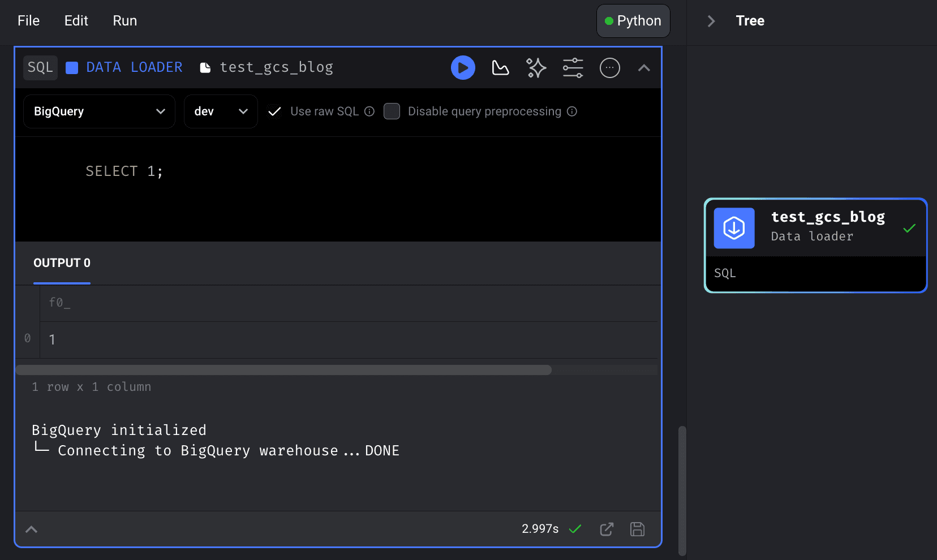This screenshot has width=937, height=560.
Task: Open the Edit menu
Action: coord(76,21)
